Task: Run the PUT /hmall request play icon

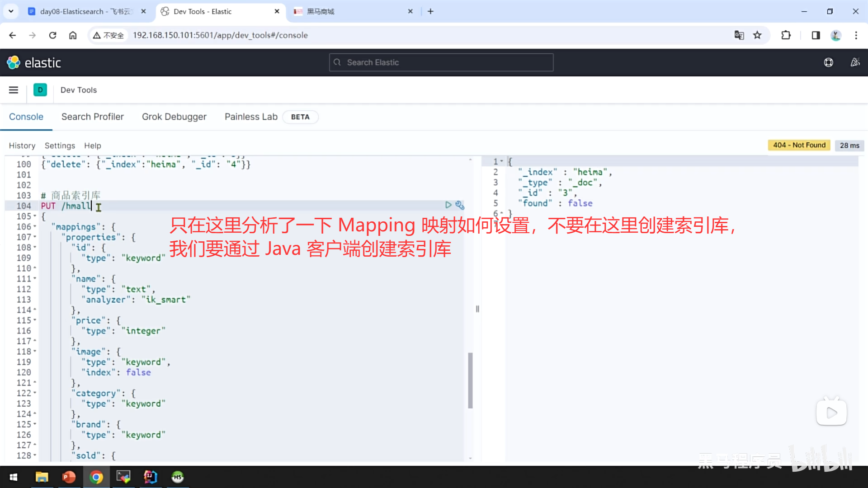Action: (x=448, y=205)
